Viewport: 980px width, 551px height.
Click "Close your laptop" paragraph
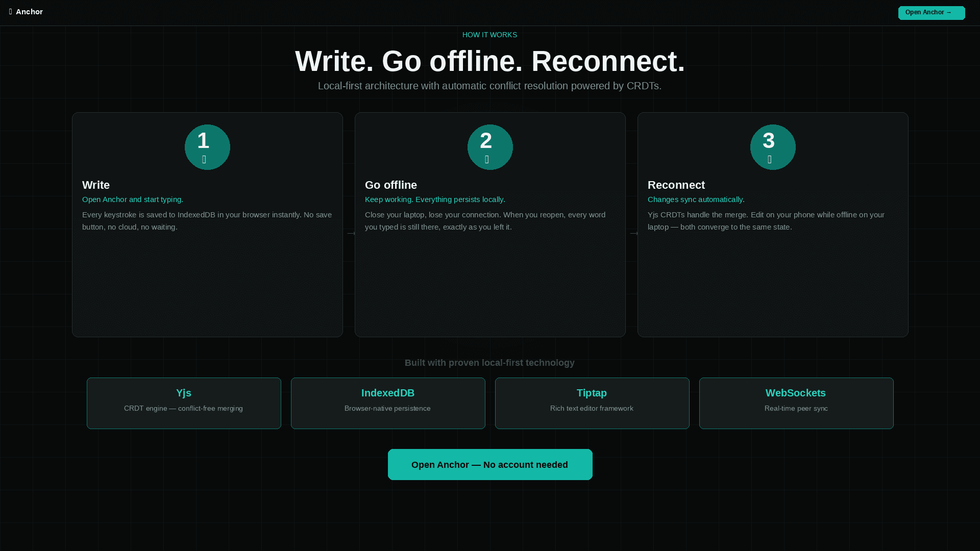pos(485,221)
